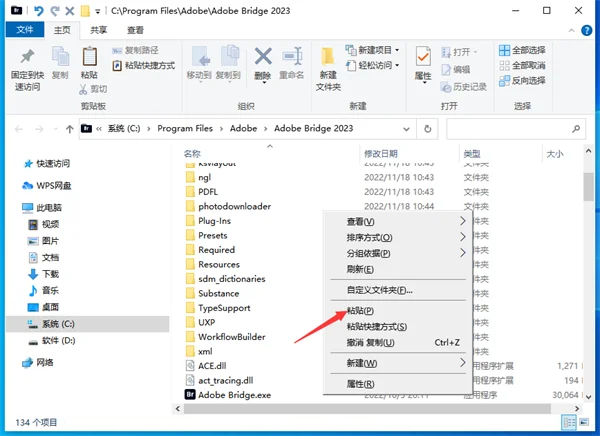Open the quick access toolbar dropdown arrow
Viewport: 600px width, 436px height.
(98, 11)
